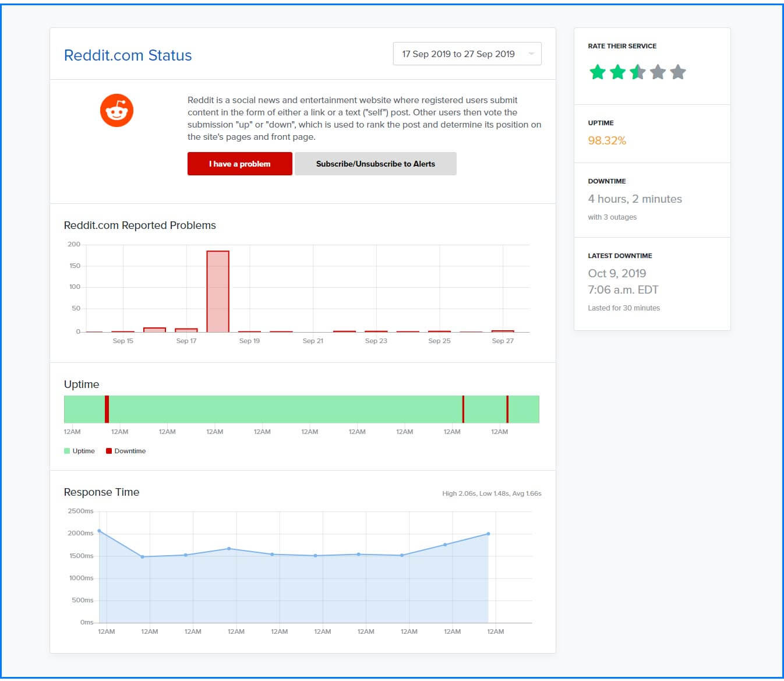This screenshot has width=784, height=681.
Task: Toggle the Downtime legend red swatch
Action: (x=109, y=451)
